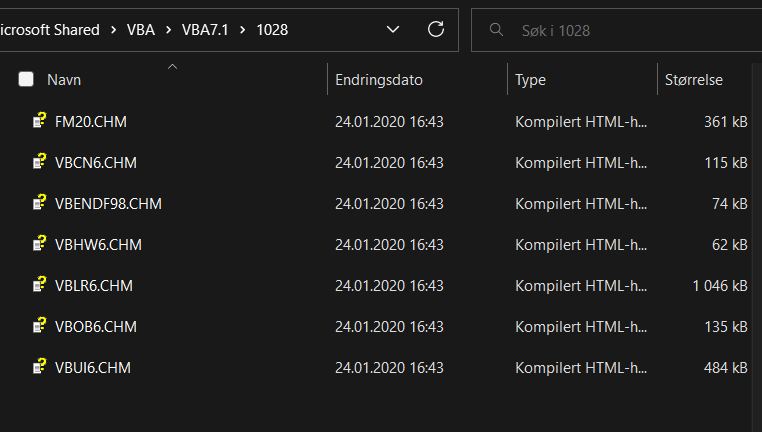Click the VBENDF98.CHM file icon
This screenshot has width=762, height=432.
point(39,203)
